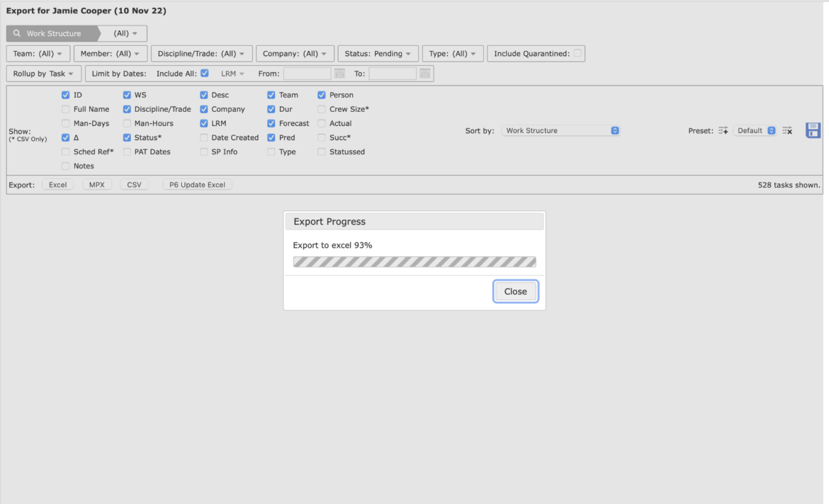Click the P6 Update Excel button

(197, 185)
